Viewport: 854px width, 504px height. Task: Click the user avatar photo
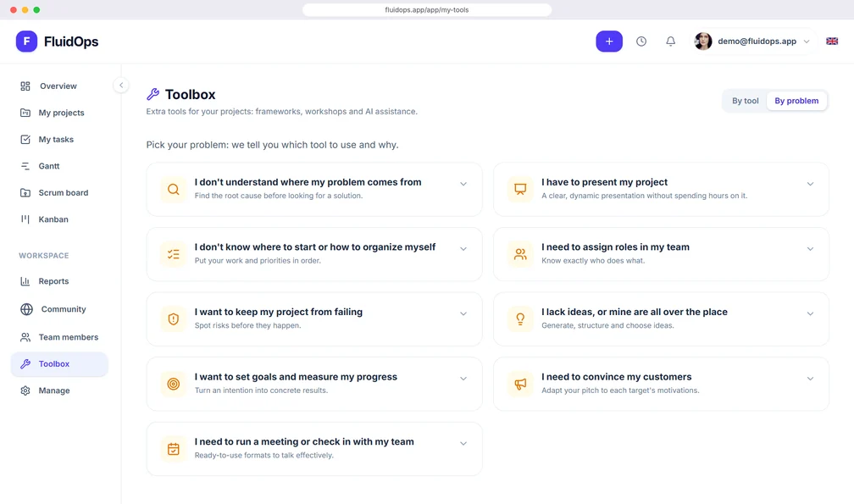(703, 42)
